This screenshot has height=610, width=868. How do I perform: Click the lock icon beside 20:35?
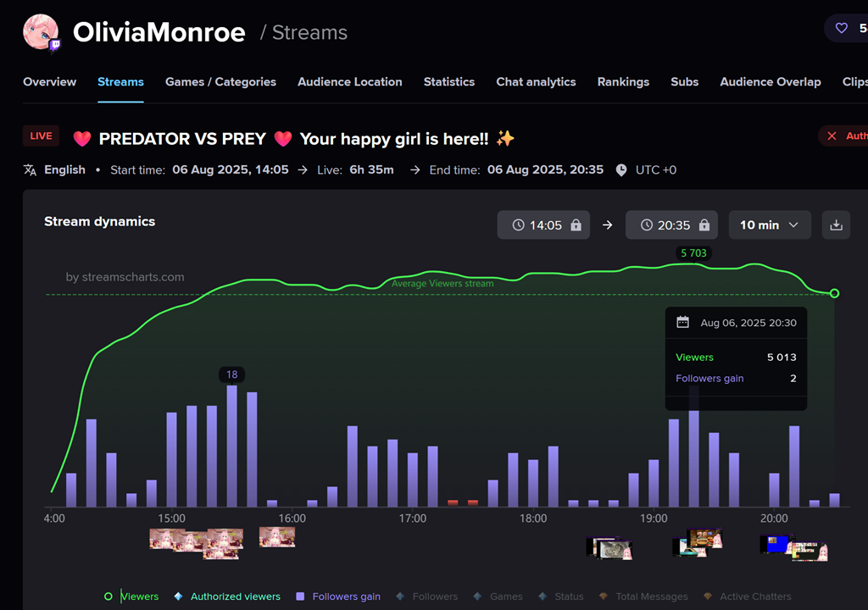point(704,225)
